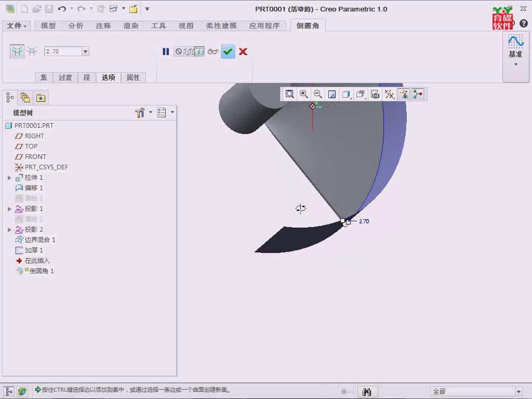Switch to Model Tree navigator tab
Viewport: 532px width, 399px height.
click(x=10, y=98)
